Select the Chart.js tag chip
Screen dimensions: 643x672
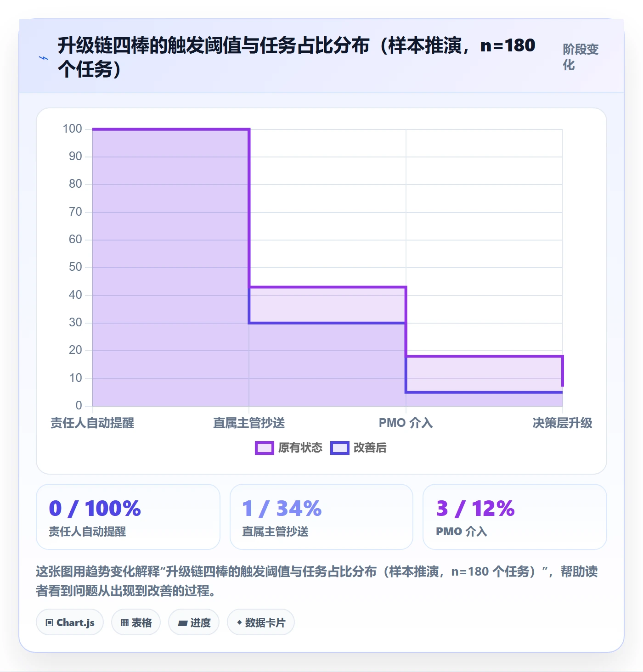point(70,622)
